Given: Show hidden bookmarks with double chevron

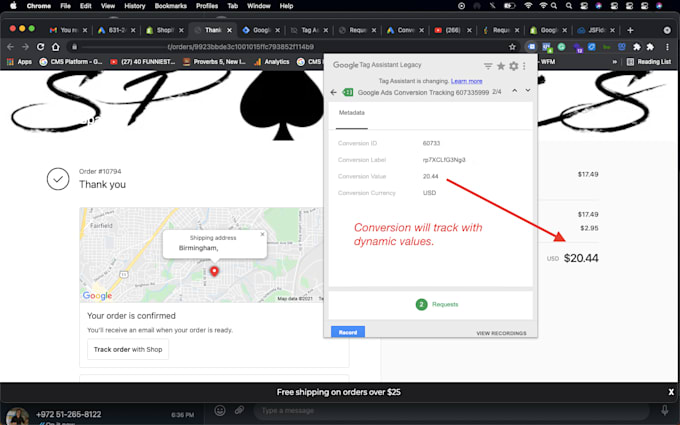Looking at the screenshot, I should click(615, 62).
